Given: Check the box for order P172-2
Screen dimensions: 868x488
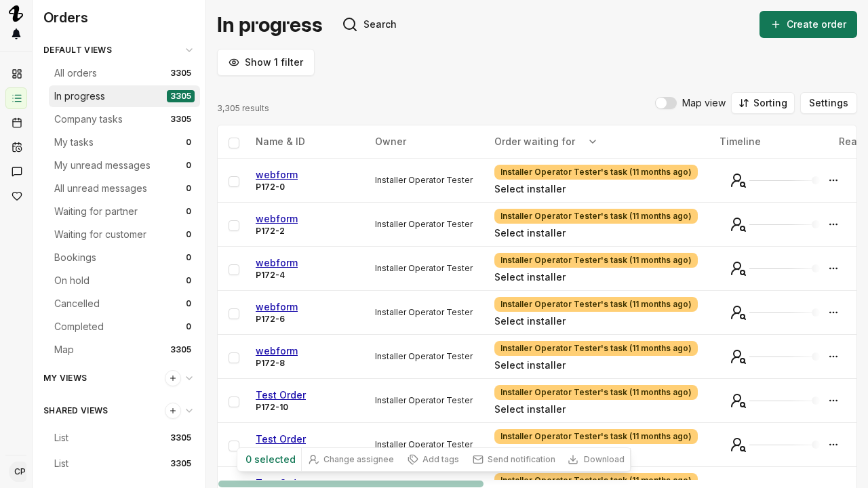Looking at the screenshot, I should pyautogui.click(x=234, y=226).
